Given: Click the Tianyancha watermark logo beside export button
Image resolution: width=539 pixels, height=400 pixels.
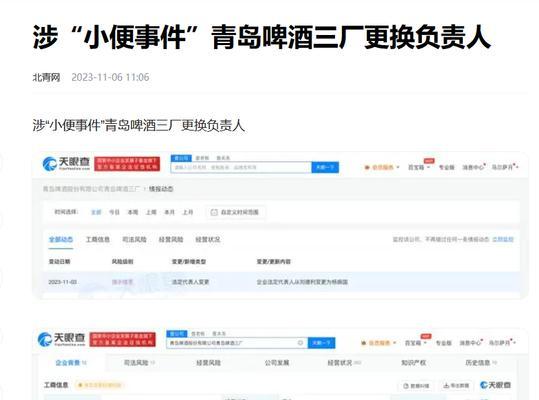Looking at the screenshot, I should coord(495,385).
